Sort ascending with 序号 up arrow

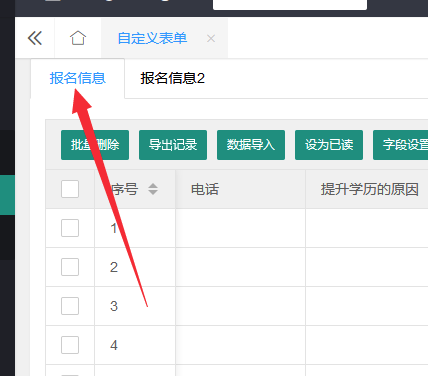point(153,186)
